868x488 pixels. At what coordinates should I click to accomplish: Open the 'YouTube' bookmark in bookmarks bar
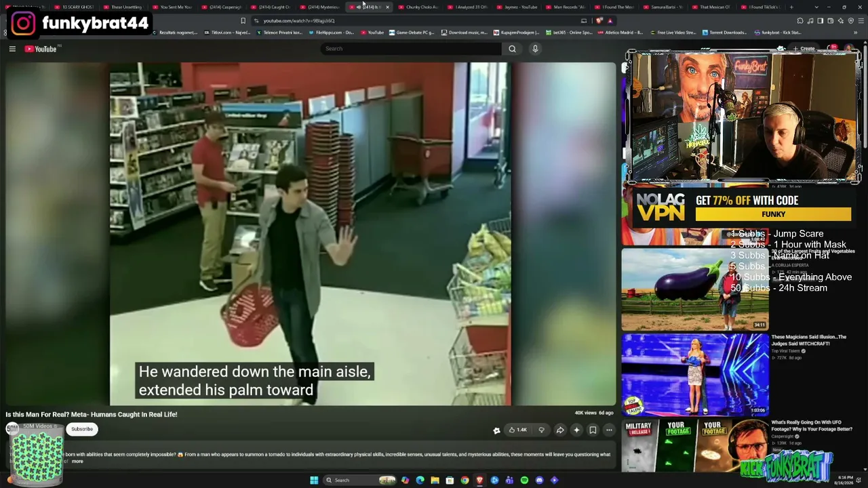tap(372, 33)
